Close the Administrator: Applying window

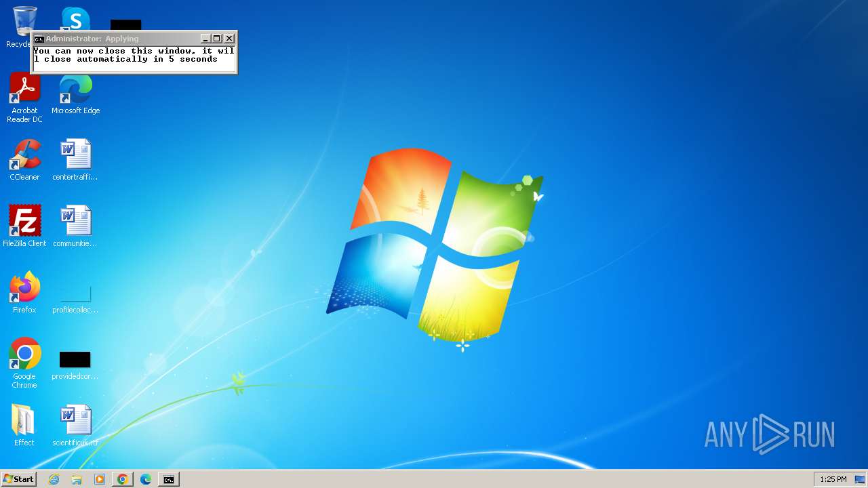click(x=229, y=39)
